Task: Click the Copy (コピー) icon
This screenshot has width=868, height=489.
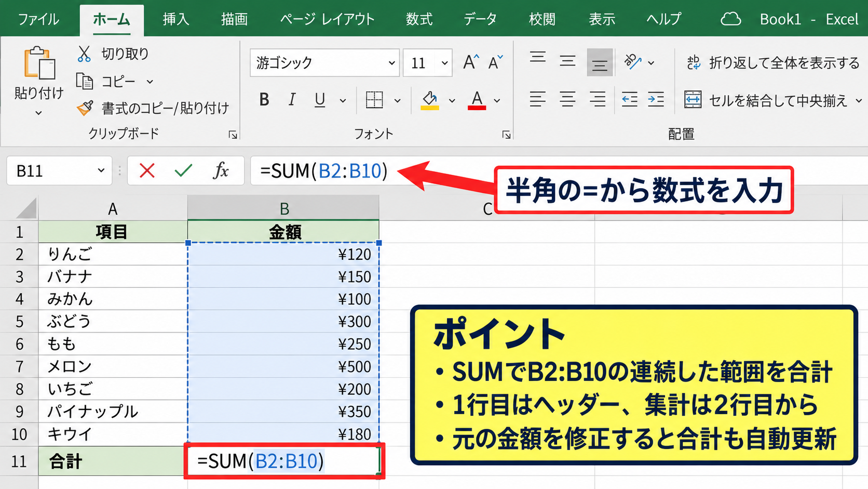Action: [85, 82]
